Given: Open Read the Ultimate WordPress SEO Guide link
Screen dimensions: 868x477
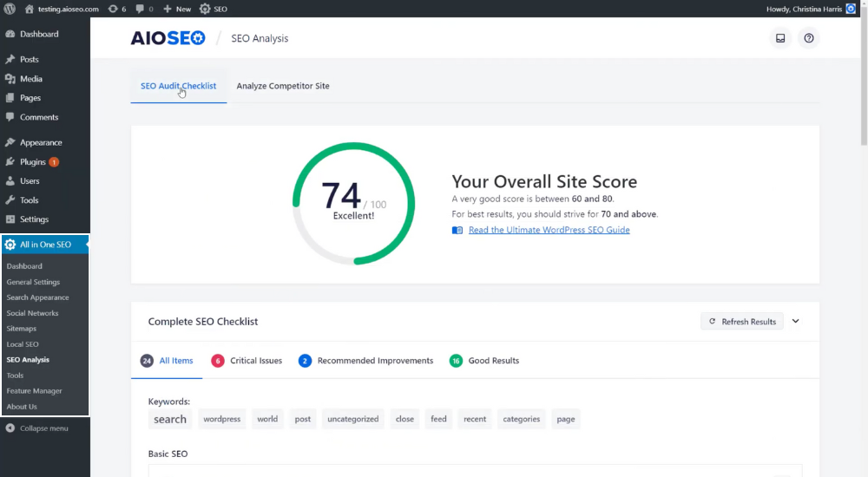Looking at the screenshot, I should point(549,230).
